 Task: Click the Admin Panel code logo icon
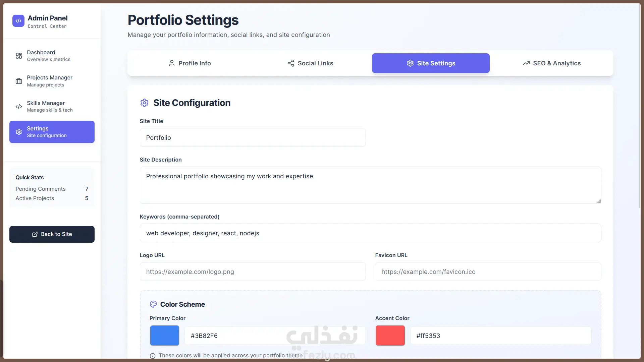18,21
